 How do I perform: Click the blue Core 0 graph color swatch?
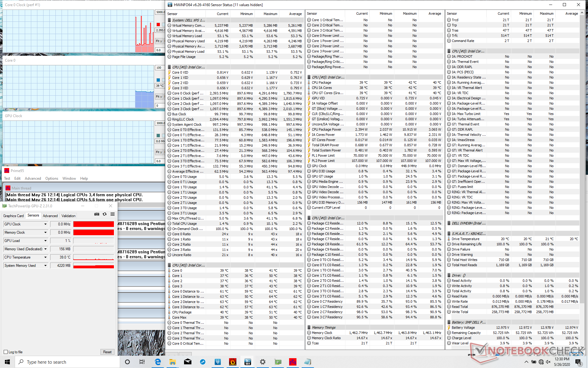pos(158,80)
